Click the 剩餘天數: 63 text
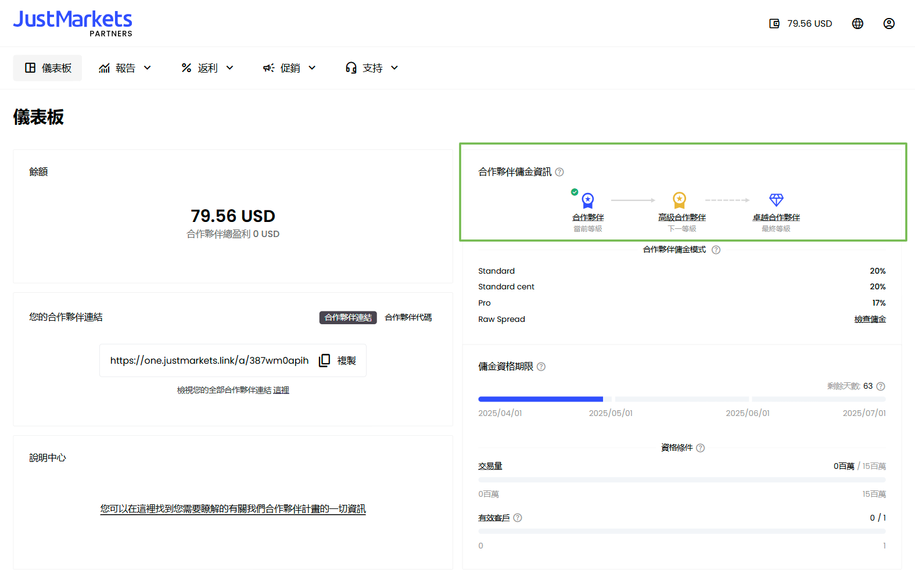Viewport: 915px width, 588px height. point(850,386)
